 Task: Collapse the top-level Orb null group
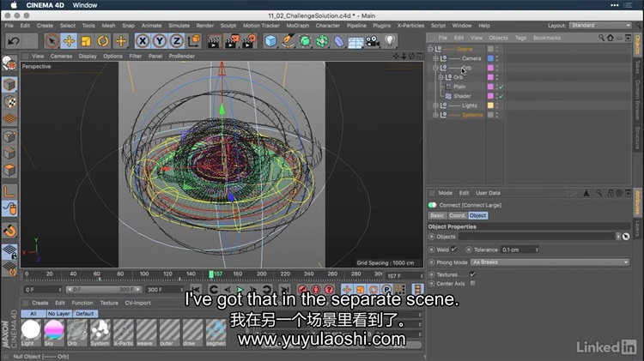tap(435, 68)
